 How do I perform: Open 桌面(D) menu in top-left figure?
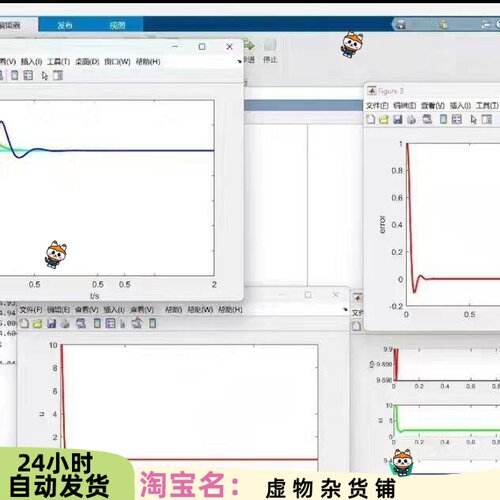tap(87, 62)
